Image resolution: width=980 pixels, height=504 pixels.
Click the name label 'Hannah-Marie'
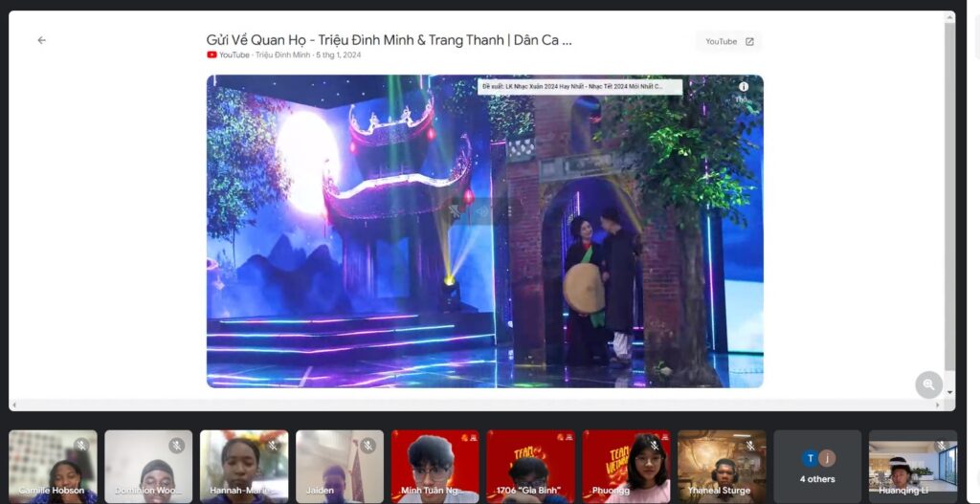pos(240,491)
